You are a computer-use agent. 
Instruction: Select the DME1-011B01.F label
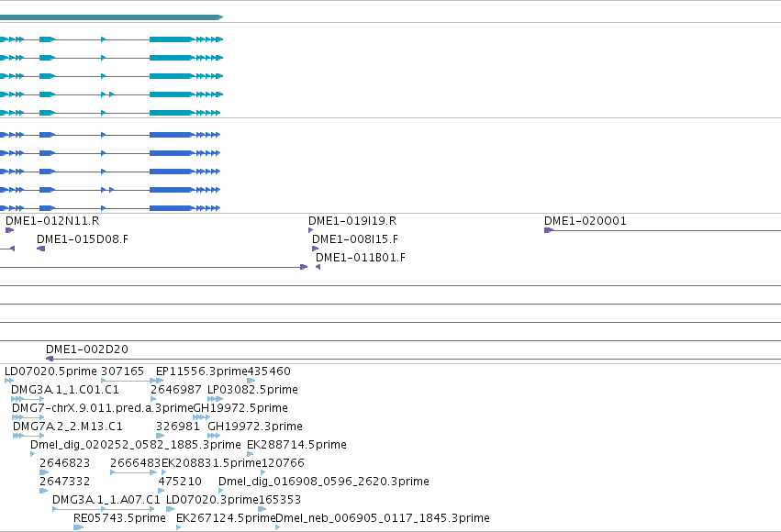pos(360,258)
